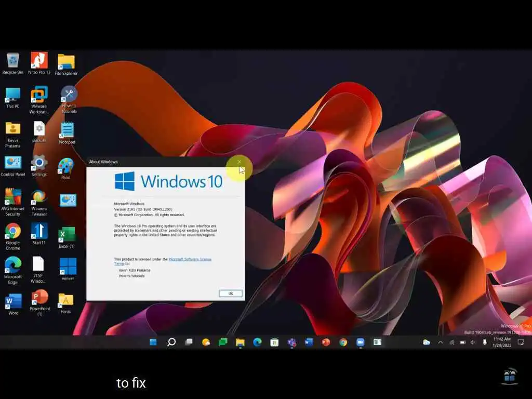
Task: Open the Microsoft Software License Terms link
Action: pyautogui.click(x=190, y=259)
